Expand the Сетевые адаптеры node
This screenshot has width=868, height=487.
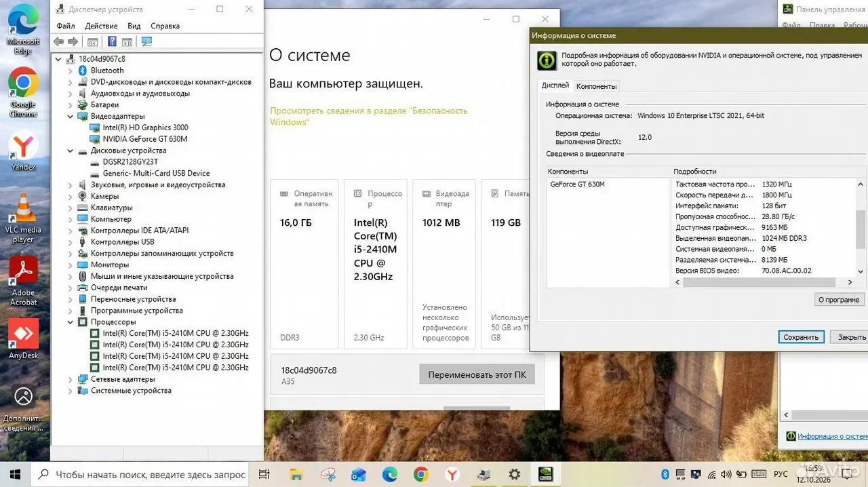click(x=71, y=378)
